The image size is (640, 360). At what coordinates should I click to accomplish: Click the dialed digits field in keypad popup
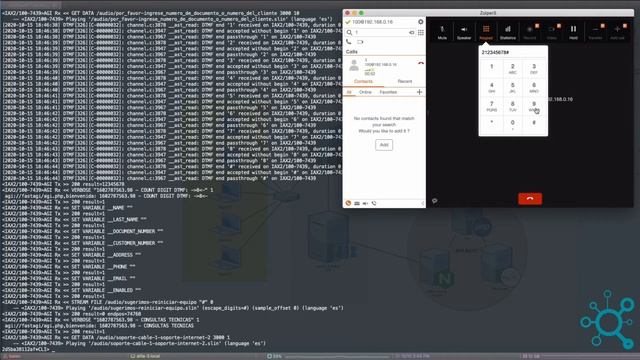513,53
